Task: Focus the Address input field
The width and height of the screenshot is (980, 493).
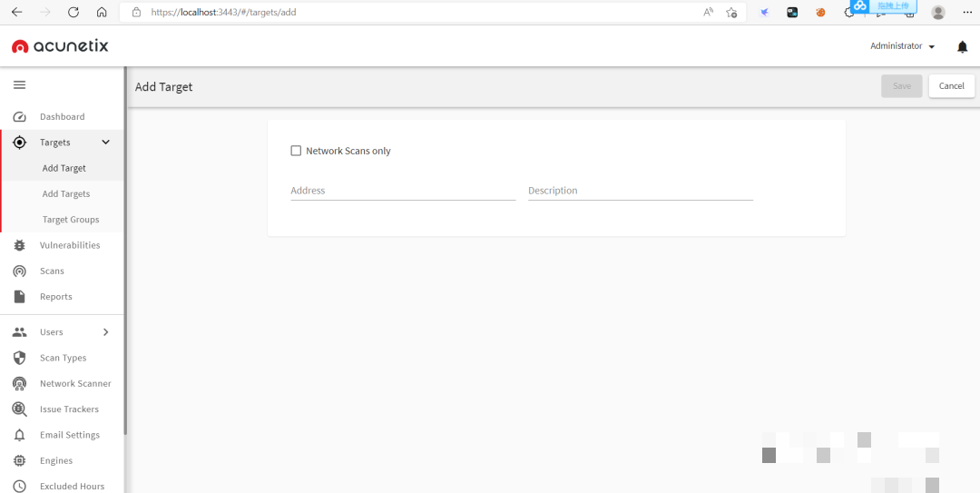Action: pyautogui.click(x=403, y=191)
